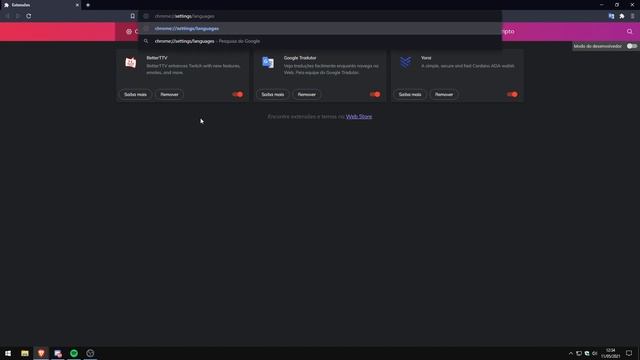Search extensions with the magnifier icon
This screenshot has height=360, width=640.
[629, 31]
